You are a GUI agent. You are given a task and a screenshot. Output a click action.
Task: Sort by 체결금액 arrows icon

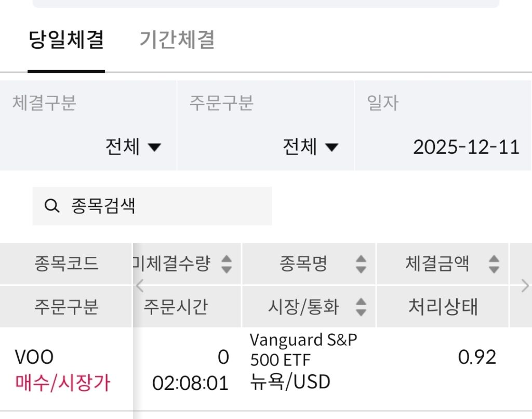494,264
